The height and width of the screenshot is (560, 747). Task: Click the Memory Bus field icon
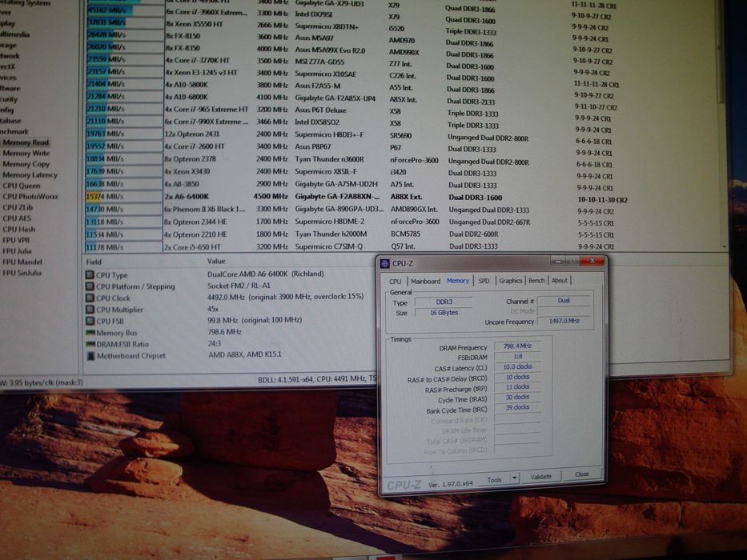coord(90,332)
